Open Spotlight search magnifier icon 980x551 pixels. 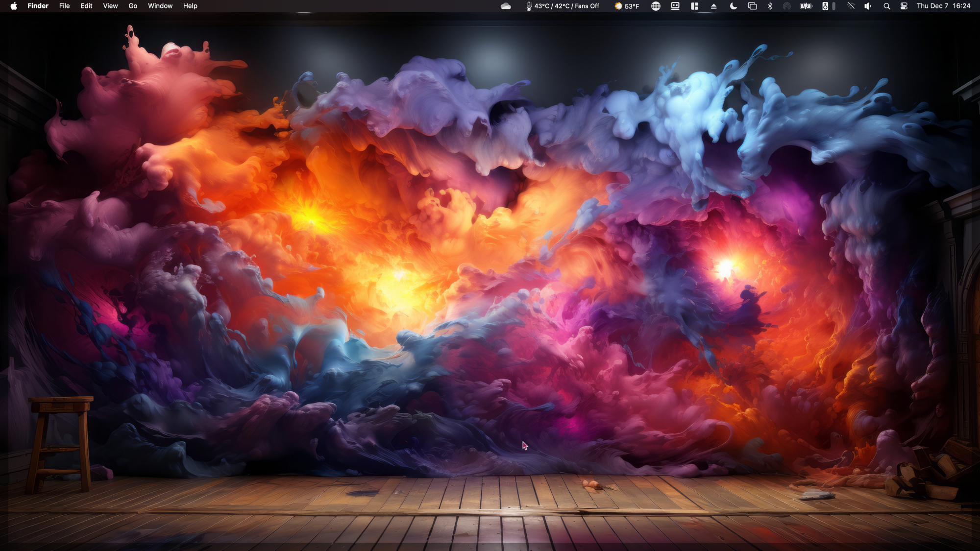pyautogui.click(x=886, y=6)
